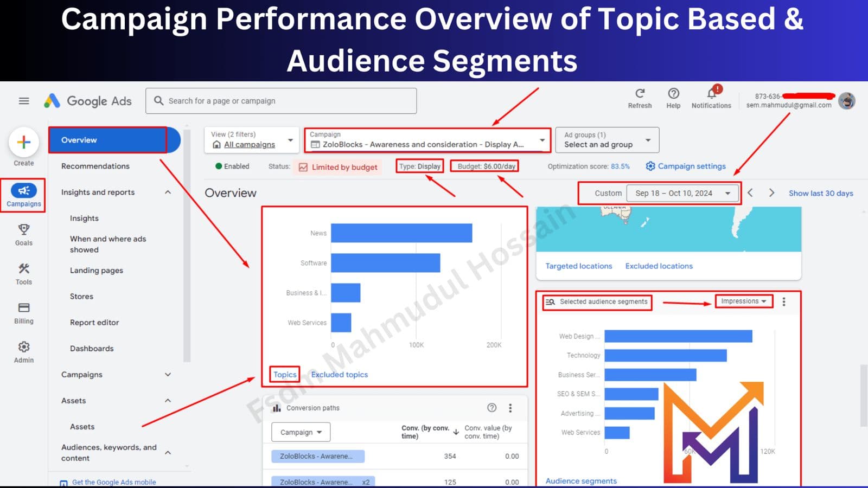Screen dimensions: 868x488
Task: Click the account profile avatar
Action: [846, 101]
